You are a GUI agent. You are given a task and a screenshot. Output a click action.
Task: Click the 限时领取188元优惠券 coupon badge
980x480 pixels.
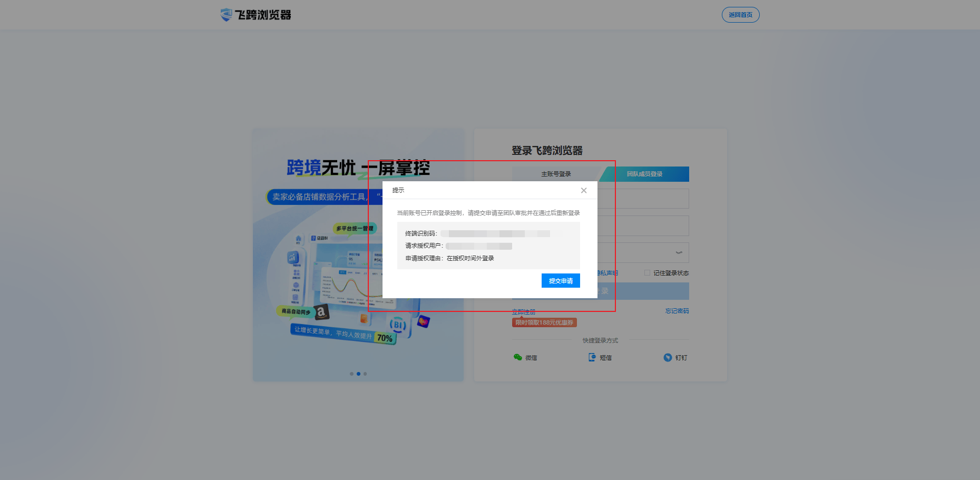point(544,322)
